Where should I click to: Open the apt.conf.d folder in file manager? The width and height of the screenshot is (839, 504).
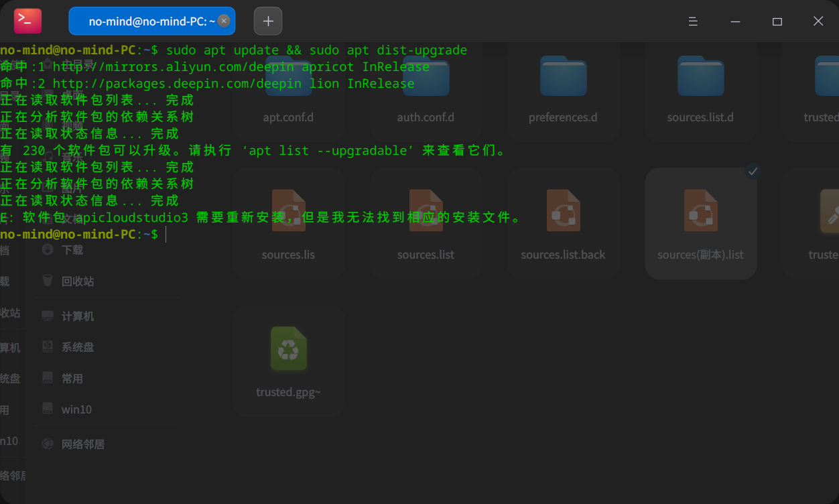point(288,77)
